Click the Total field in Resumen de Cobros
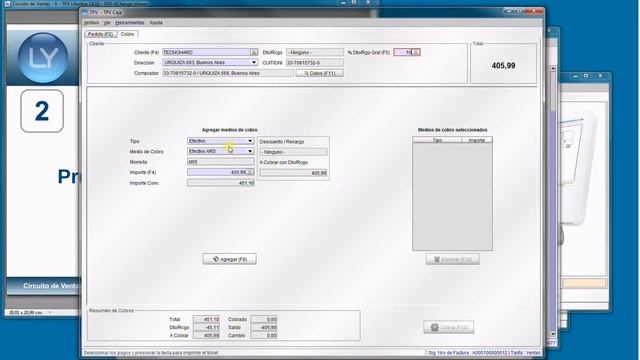 tap(206, 319)
